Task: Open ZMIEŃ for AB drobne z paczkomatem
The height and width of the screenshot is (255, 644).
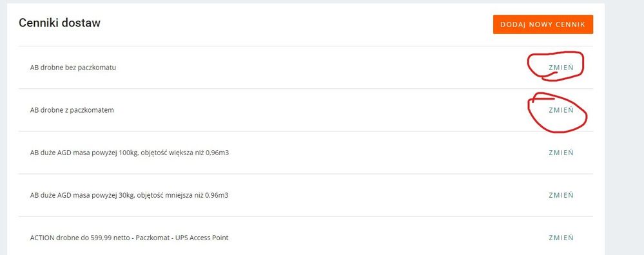Action: pyautogui.click(x=561, y=110)
